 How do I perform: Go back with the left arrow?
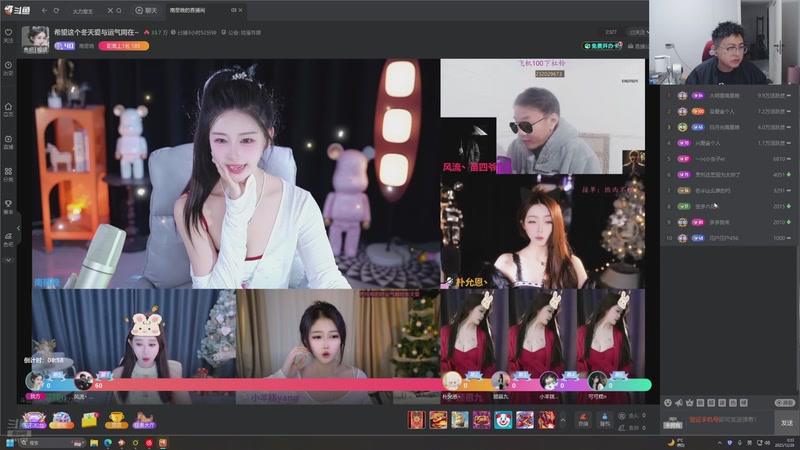click(x=44, y=10)
